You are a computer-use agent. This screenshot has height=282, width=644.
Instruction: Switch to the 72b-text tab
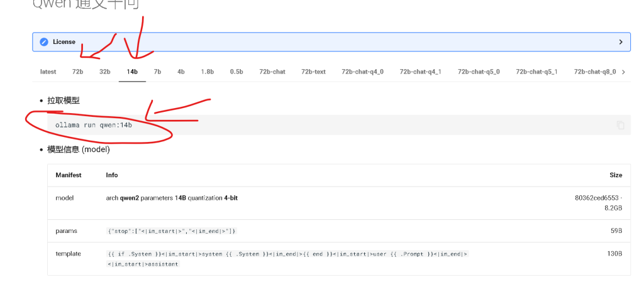tap(313, 72)
